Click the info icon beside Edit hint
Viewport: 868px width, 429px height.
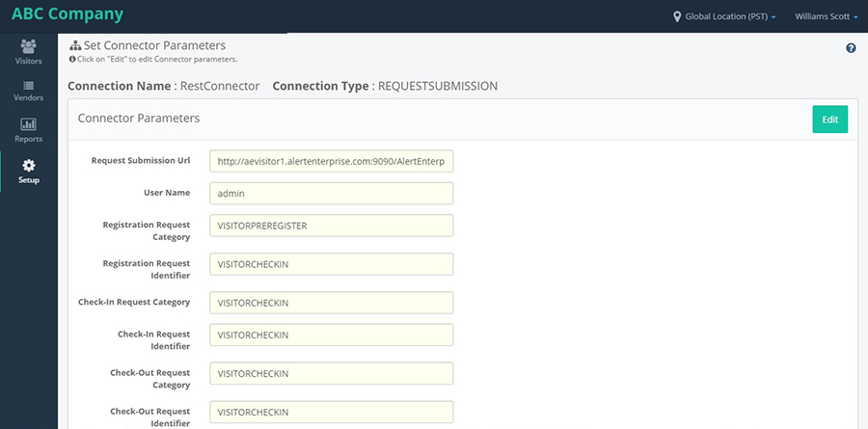tap(72, 59)
